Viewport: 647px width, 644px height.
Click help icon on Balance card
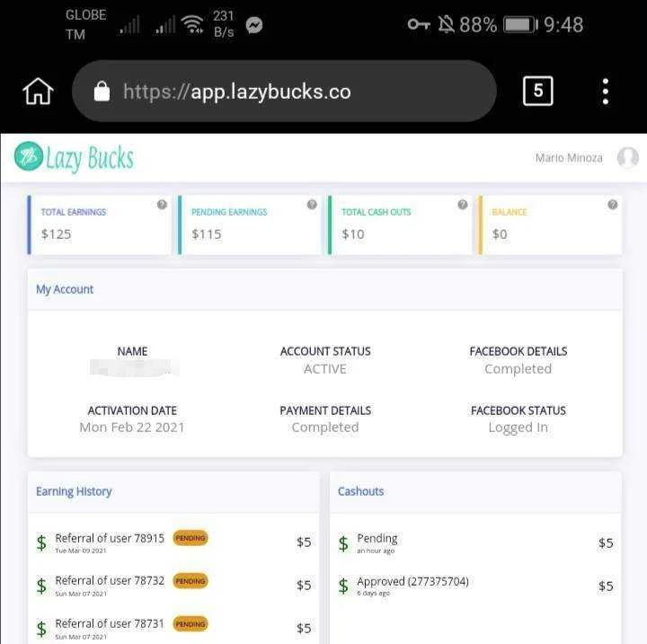click(x=613, y=204)
